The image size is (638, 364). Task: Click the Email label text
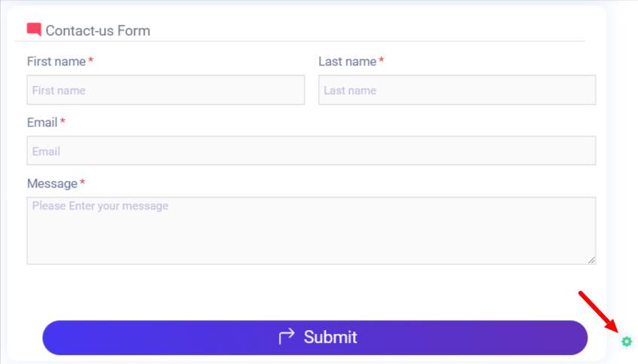tap(42, 122)
